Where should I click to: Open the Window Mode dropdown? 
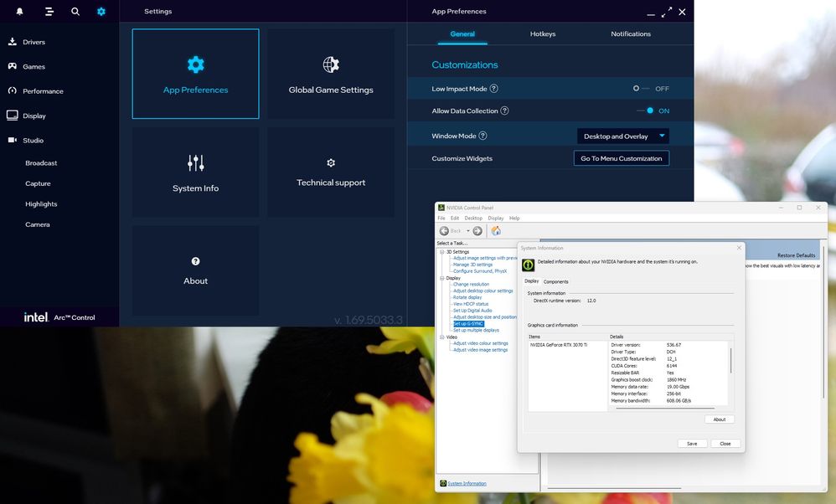622,136
